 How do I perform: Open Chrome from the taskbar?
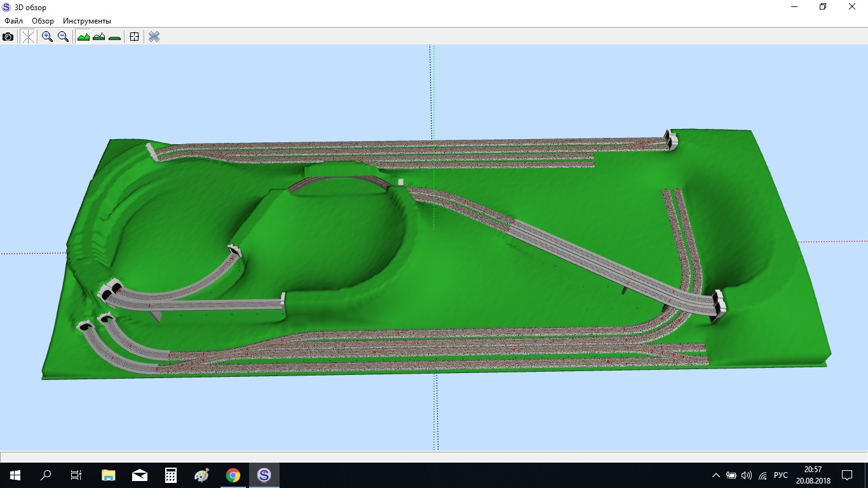233,475
